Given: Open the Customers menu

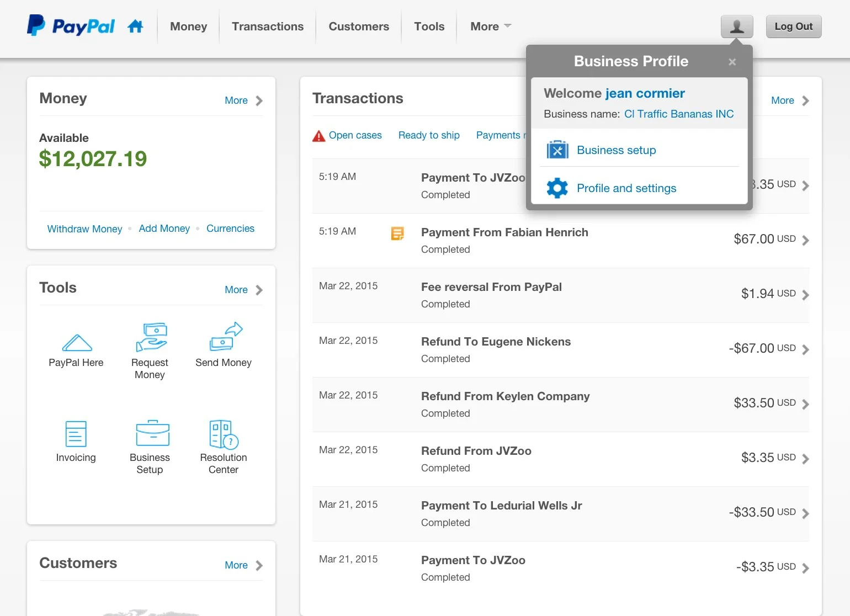Looking at the screenshot, I should [x=359, y=26].
